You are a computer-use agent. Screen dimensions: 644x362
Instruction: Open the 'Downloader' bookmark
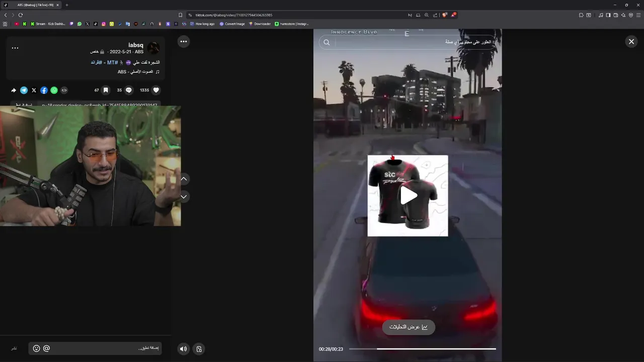pyautogui.click(x=260, y=24)
